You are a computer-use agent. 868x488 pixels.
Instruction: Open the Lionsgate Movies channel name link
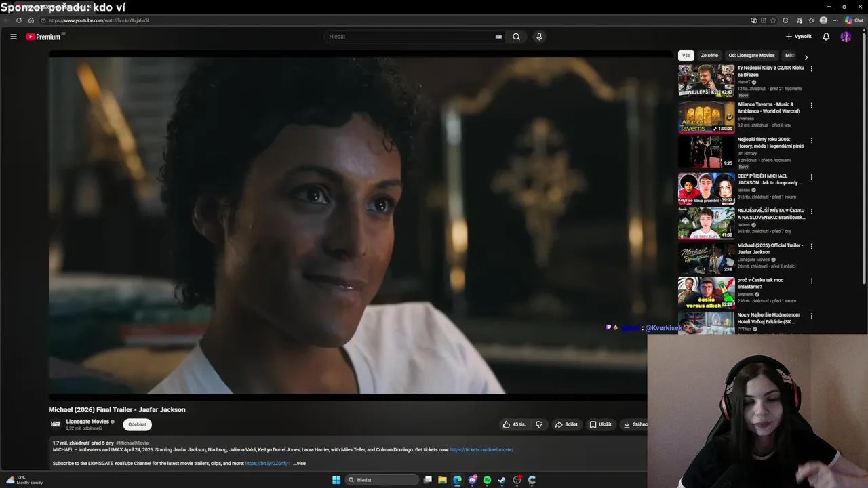click(x=87, y=422)
